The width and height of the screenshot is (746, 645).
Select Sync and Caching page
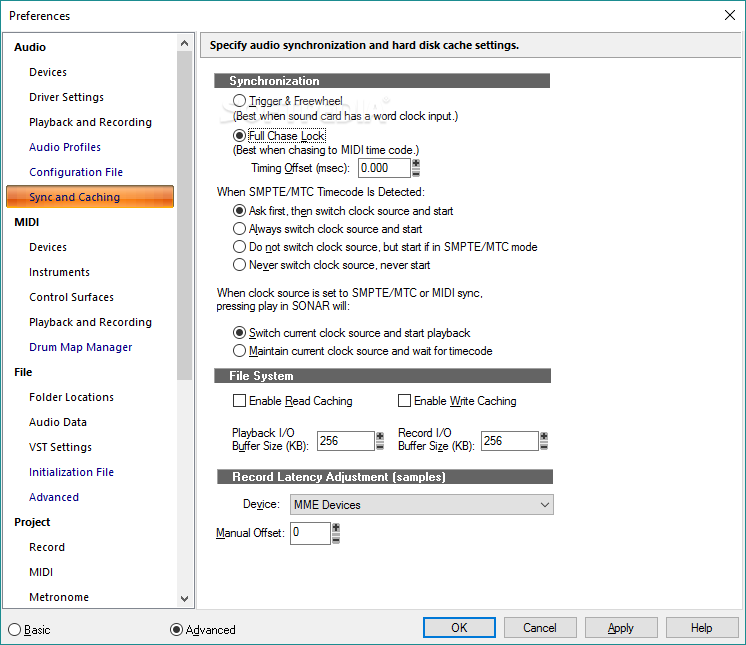click(x=90, y=197)
